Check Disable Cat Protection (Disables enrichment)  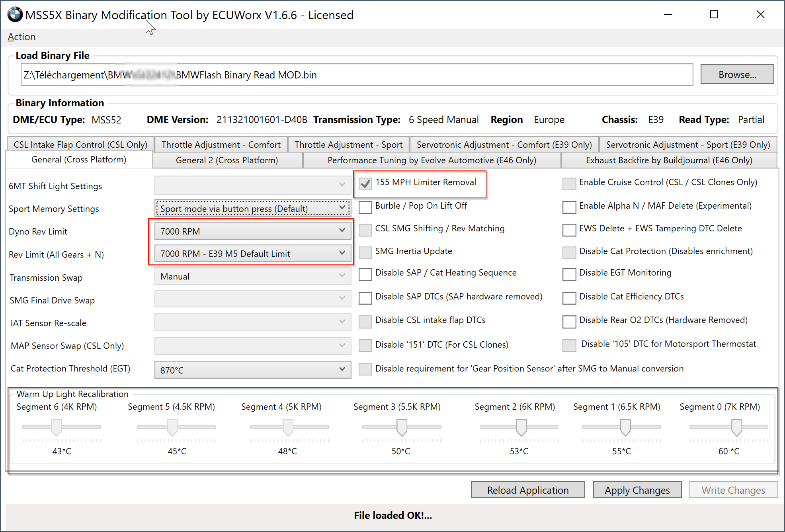click(x=569, y=252)
